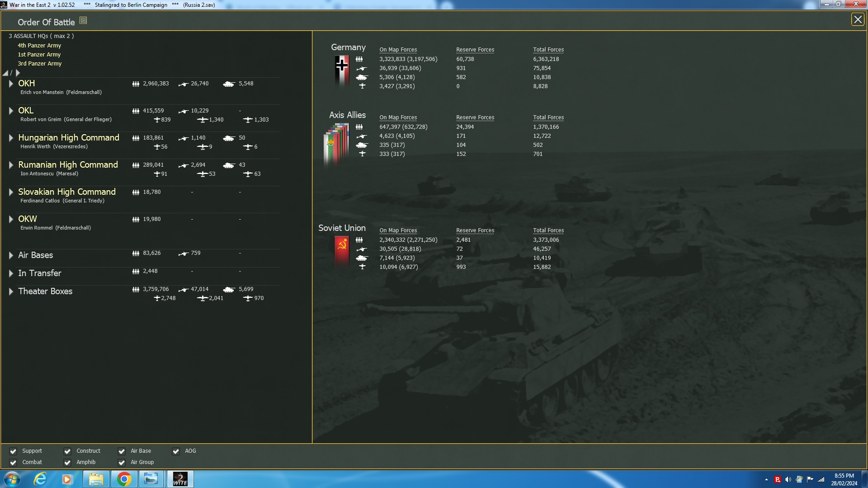Click the expand-all right triangle arrow
The image size is (868, 488).
pyautogui.click(x=18, y=73)
